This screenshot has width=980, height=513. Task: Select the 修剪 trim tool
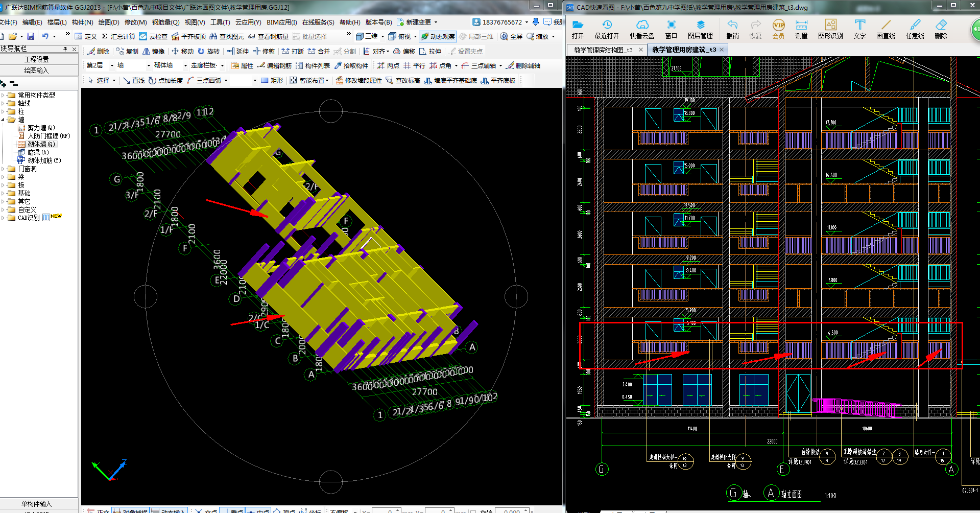(x=264, y=51)
